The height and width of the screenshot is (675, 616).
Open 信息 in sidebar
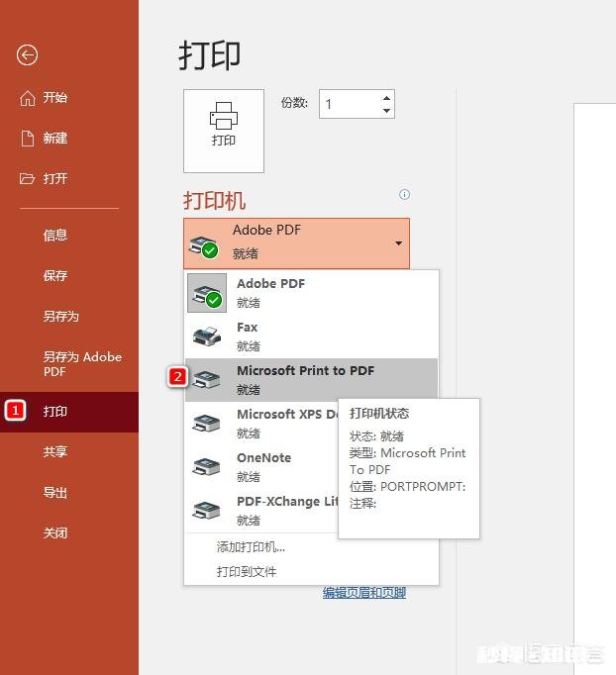[x=55, y=235]
